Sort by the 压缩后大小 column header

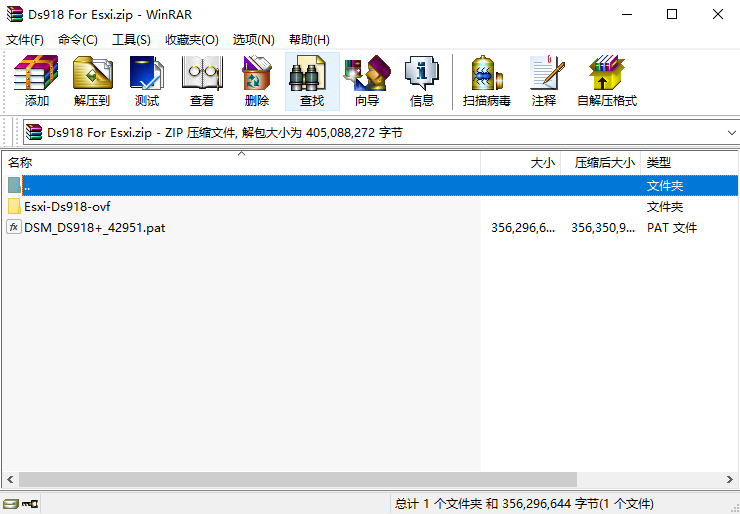600,163
